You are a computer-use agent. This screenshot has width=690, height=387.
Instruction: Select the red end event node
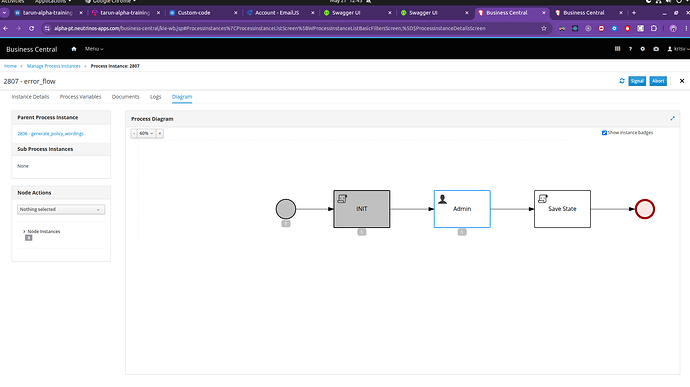[645, 209]
